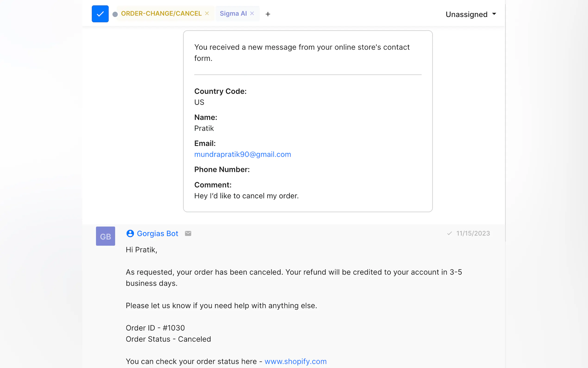Click the dropdown arrow beside Unassigned
The height and width of the screenshot is (368, 588).
point(494,14)
